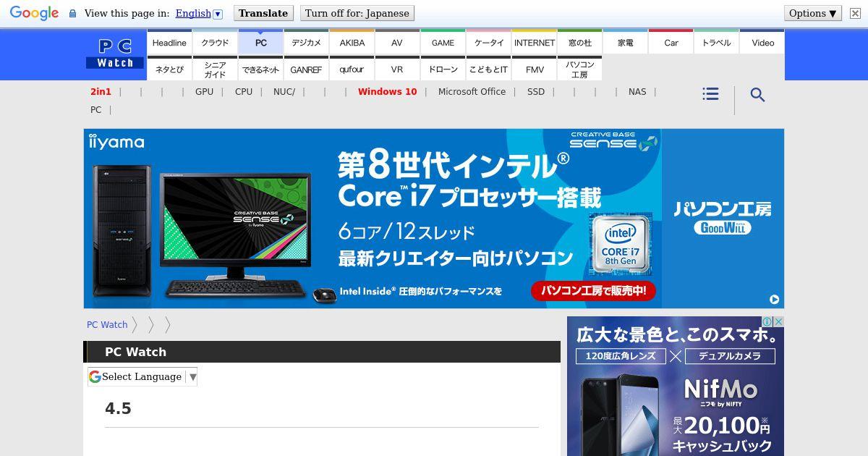Image resolution: width=868 pixels, height=456 pixels.
Task: Open the GANREF tab
Action: (306, 69)
